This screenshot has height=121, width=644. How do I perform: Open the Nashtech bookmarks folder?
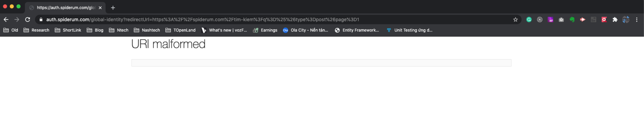(x=147, y=30)
